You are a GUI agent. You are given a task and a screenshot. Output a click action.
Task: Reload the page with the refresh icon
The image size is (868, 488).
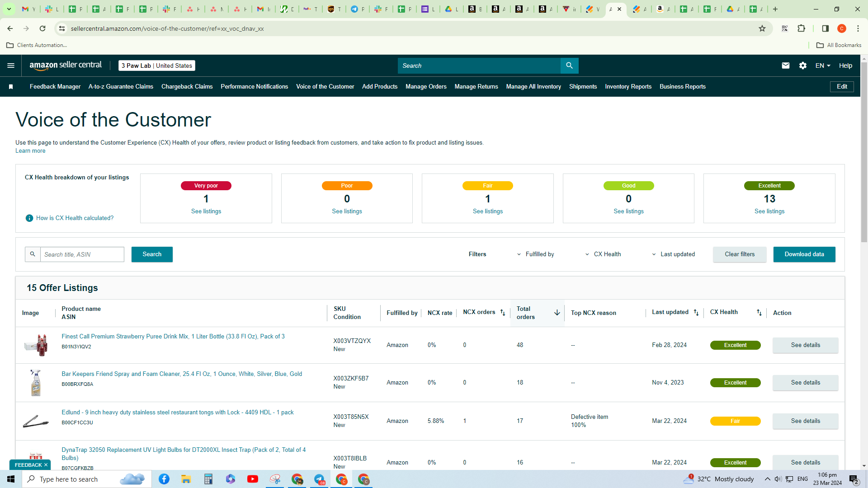42,28
